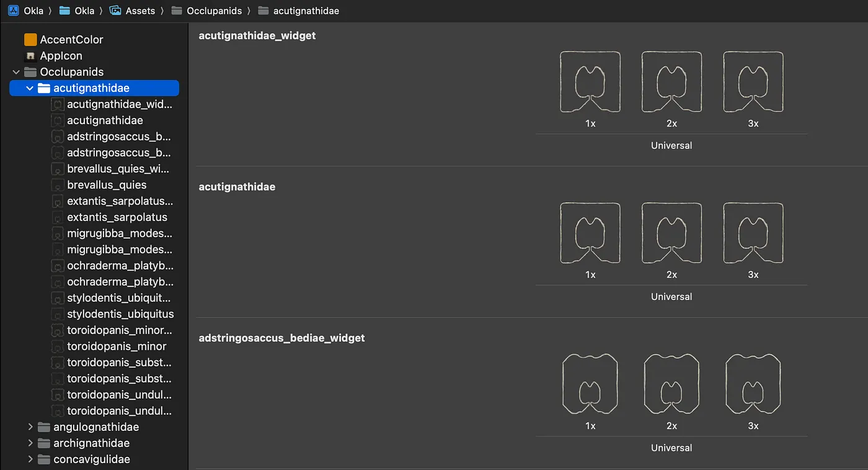
Task: Collapse the Occlupanids folder disclosure arrow
Action: (17, 72)
